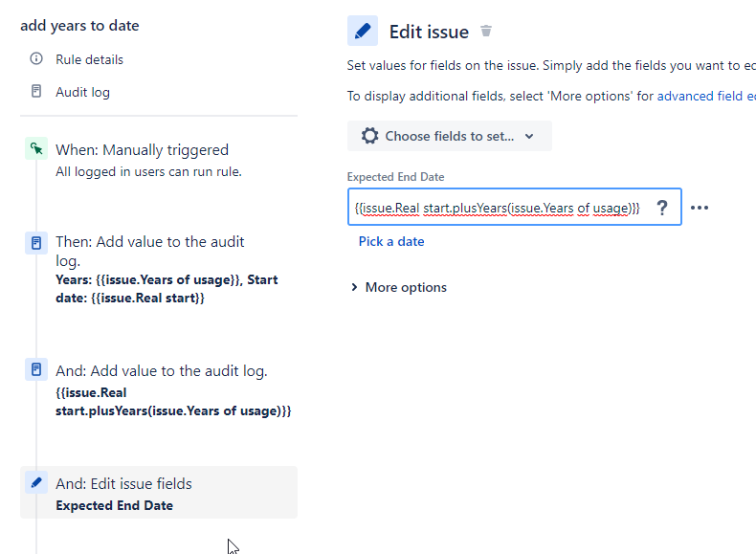Select the When: Manually triggered step
This screenshot has height=554, width=756.
[x=142, y=150]
